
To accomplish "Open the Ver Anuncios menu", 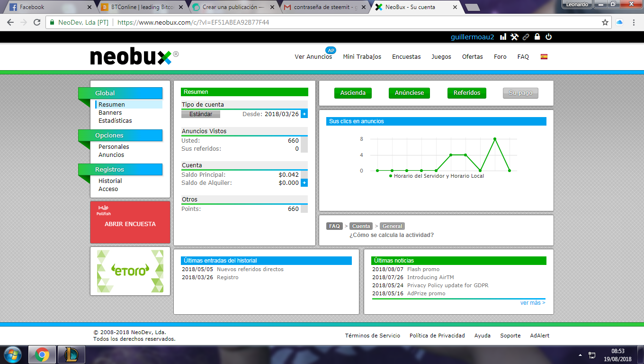I will pyautogui.click(x=313, y=57).
